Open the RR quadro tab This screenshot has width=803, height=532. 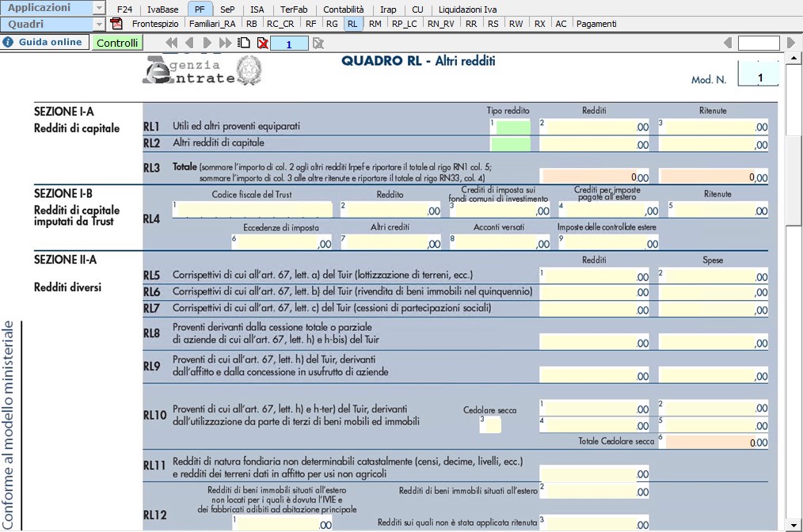(471, 24)
